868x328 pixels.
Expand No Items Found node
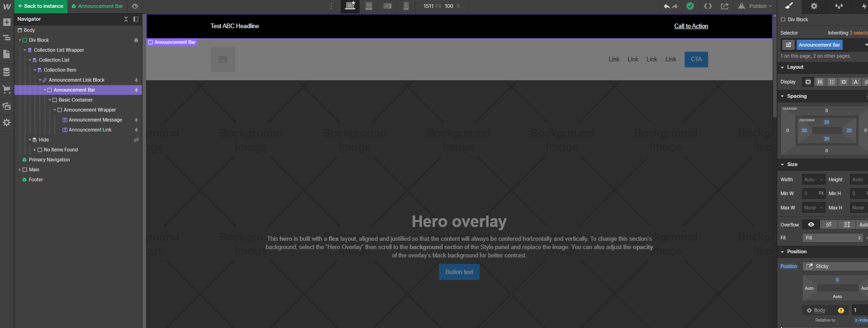pos(35,149)
